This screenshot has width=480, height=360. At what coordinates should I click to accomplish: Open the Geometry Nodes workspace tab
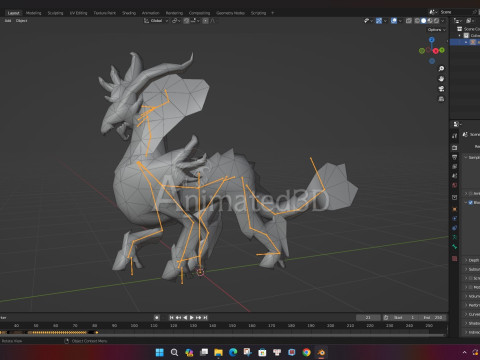coord(230,13)
